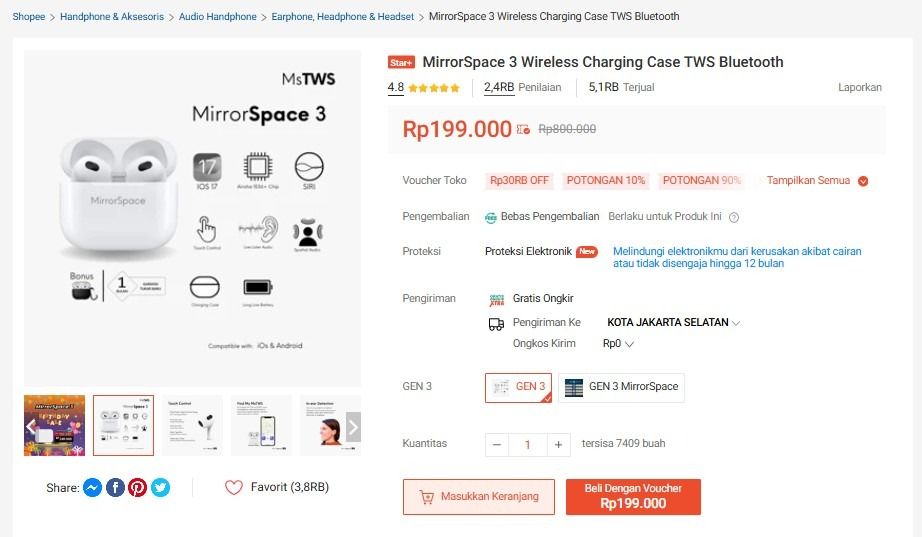Expand the Ongkos Kirim Rp0 dropdown
This screenshot has height=537, width=922.
(x=618, y=344)
